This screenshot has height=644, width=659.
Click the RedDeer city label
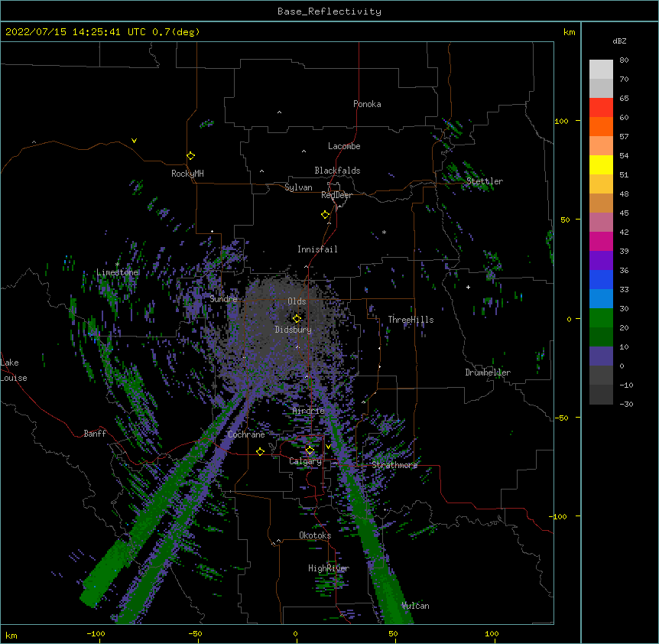[336, 195]
